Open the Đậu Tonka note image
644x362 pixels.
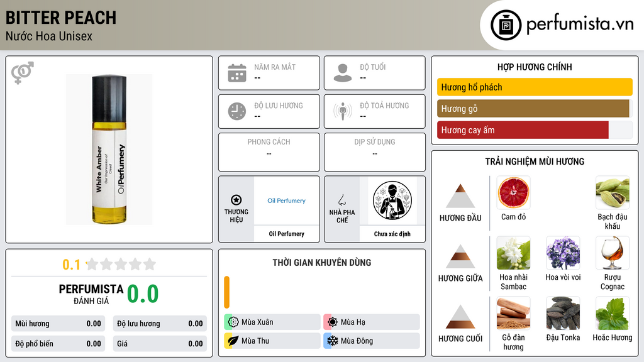click(563, 313)
